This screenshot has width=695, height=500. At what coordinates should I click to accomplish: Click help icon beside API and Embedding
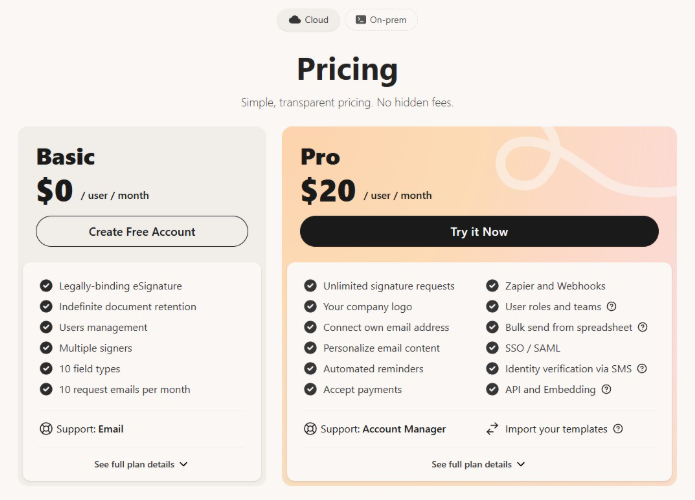click(x=607, y=389)
